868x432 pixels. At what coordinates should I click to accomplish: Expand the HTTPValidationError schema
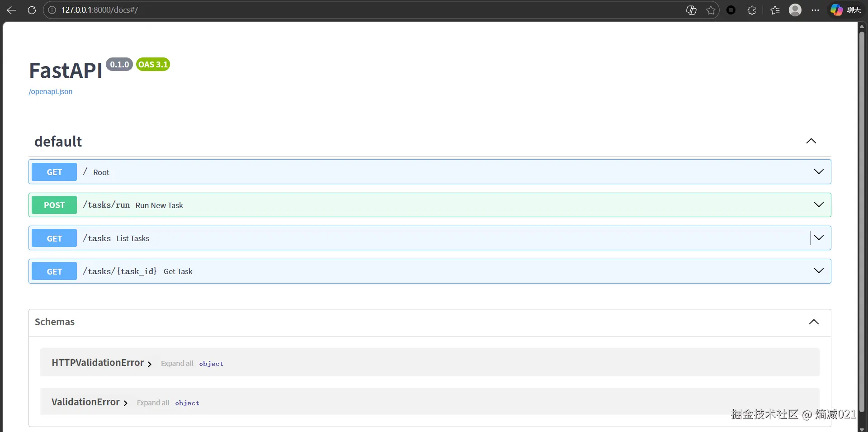150,363
